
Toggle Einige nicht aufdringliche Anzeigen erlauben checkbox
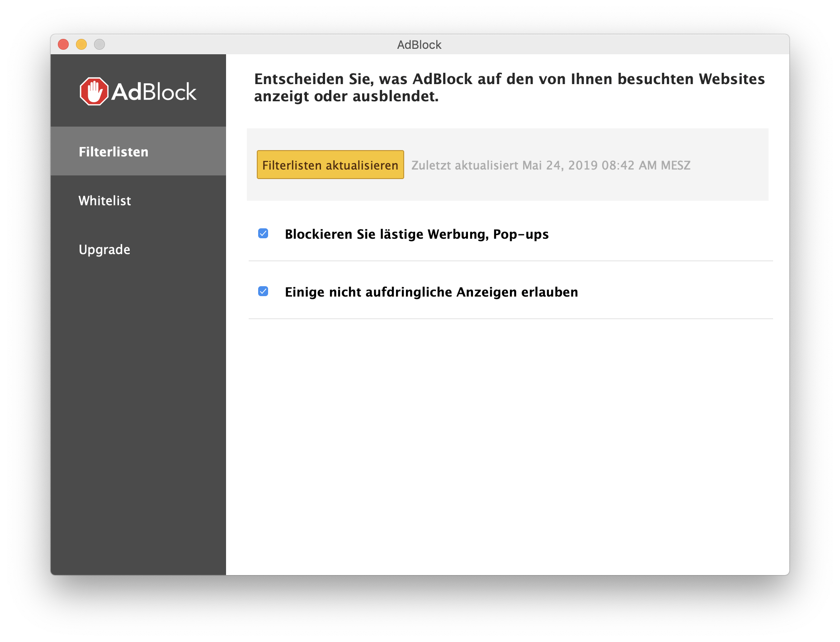point(263,291)
